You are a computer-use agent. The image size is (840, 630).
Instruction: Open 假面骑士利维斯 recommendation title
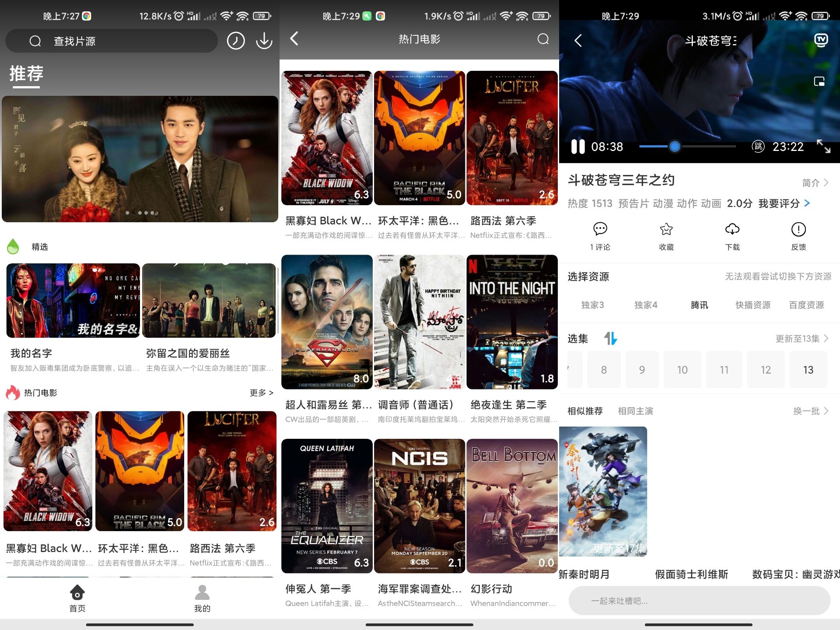point(691,574)
